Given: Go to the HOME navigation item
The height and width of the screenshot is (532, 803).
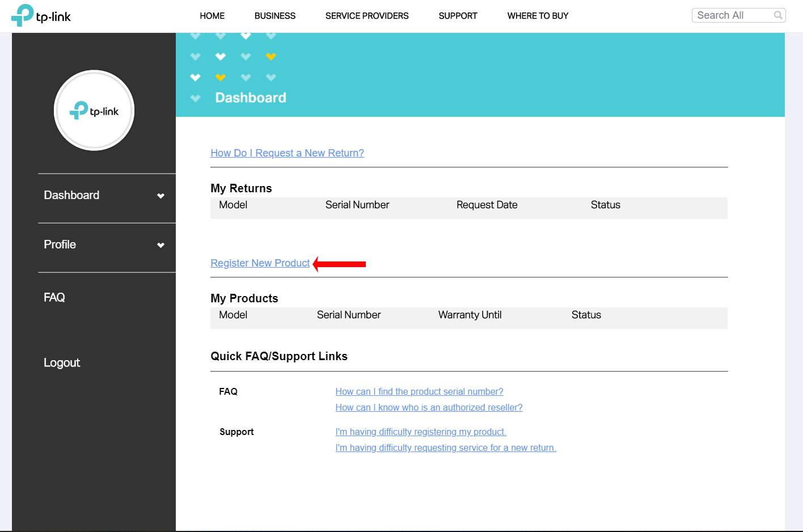Looking at the screenshot, I should click(212, 16).
